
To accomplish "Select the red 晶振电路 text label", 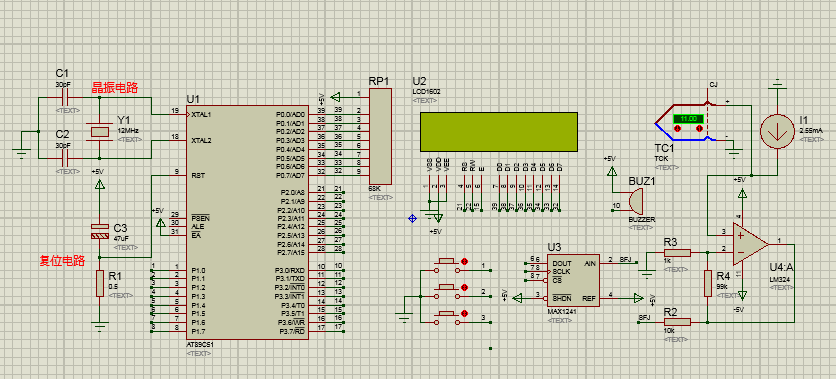I will pos(115,88).
